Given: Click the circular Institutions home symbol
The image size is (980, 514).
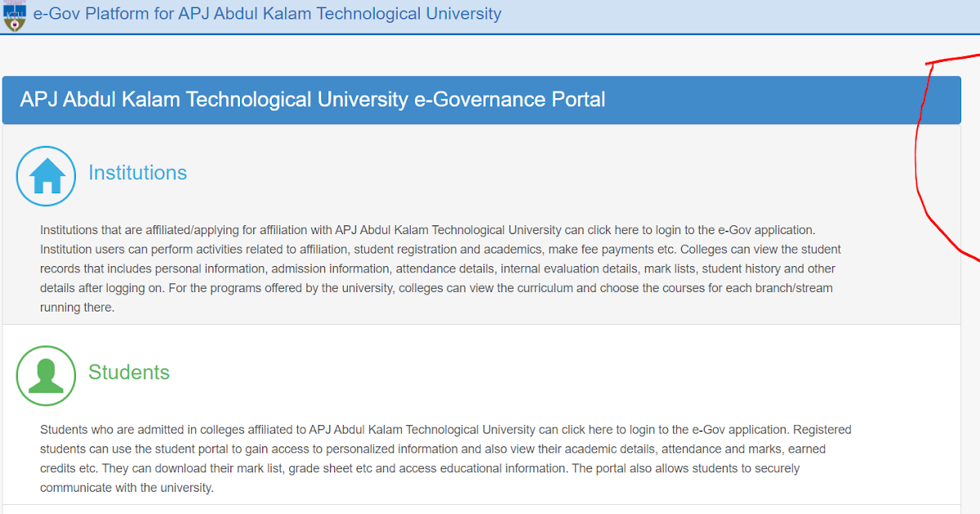Looking at the screenshot, I should (x=46, y=175).
